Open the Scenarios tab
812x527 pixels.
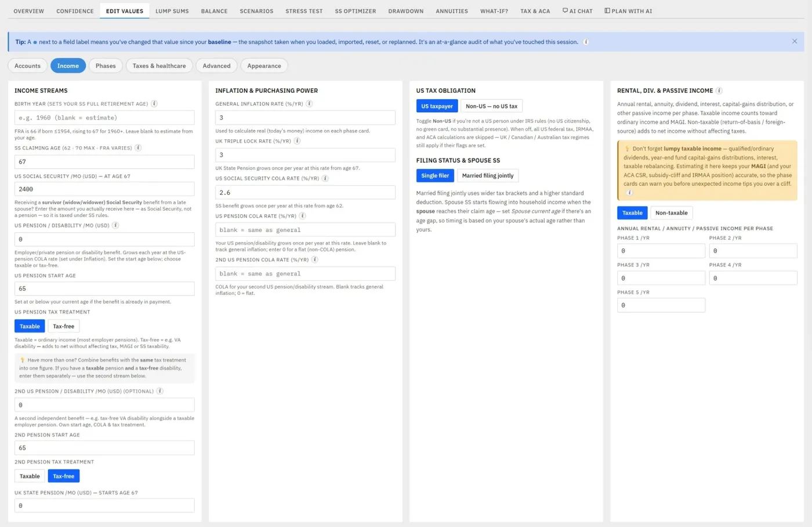256,11
